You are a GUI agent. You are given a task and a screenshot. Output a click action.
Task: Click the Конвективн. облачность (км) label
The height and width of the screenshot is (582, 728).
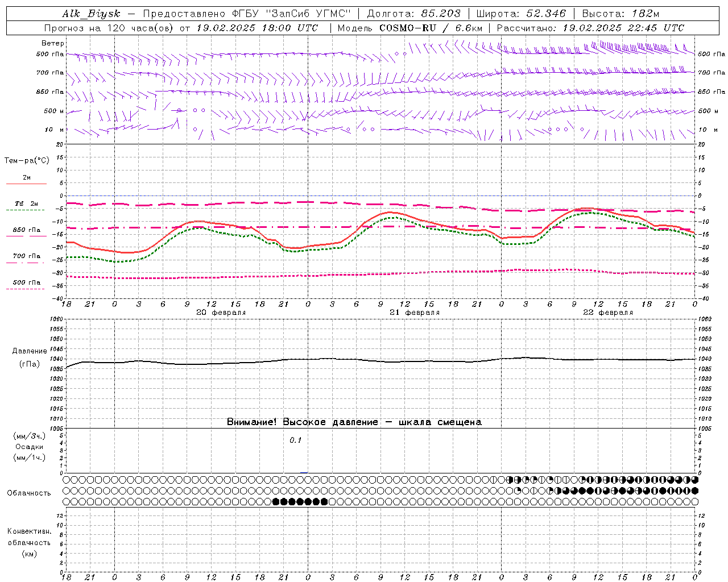[x=30, y=542]
